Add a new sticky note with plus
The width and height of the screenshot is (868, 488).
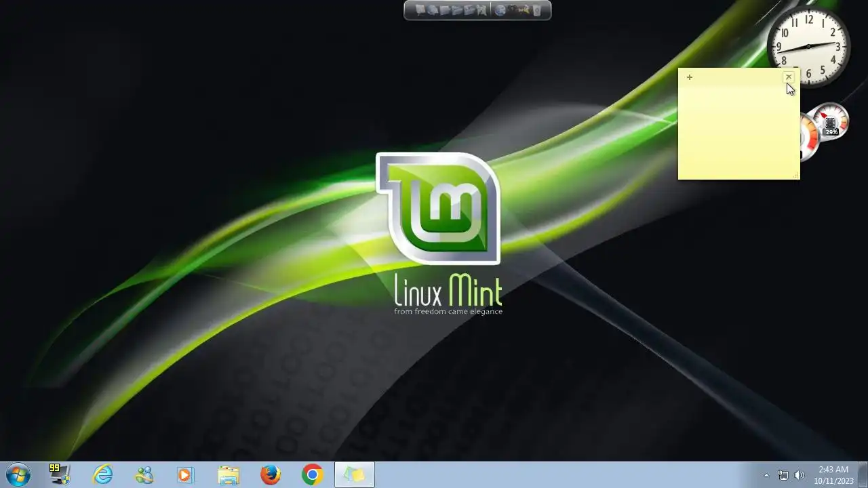[690, 77]
